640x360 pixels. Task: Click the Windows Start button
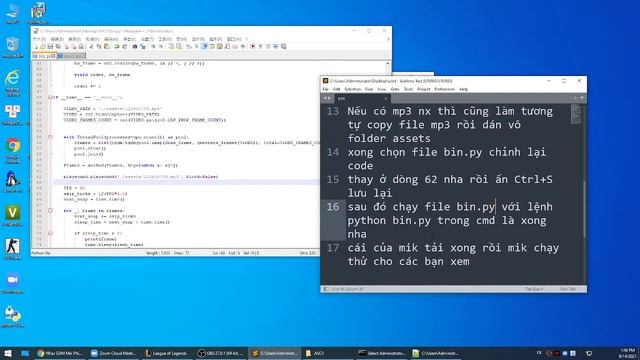[x=8, y=353]
